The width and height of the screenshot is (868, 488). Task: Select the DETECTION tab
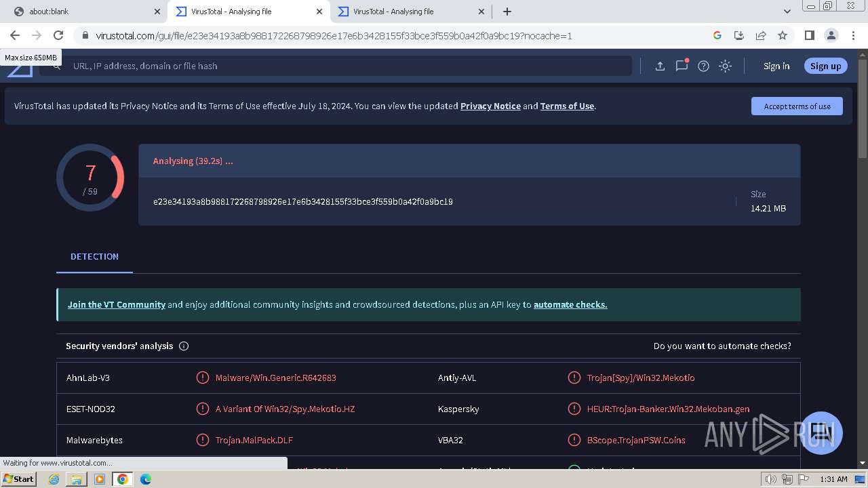(94, 256)
